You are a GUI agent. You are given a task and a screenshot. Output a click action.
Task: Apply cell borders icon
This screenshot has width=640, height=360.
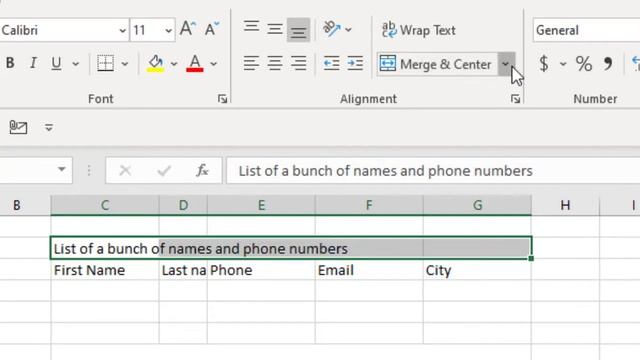tap(105, 63)
